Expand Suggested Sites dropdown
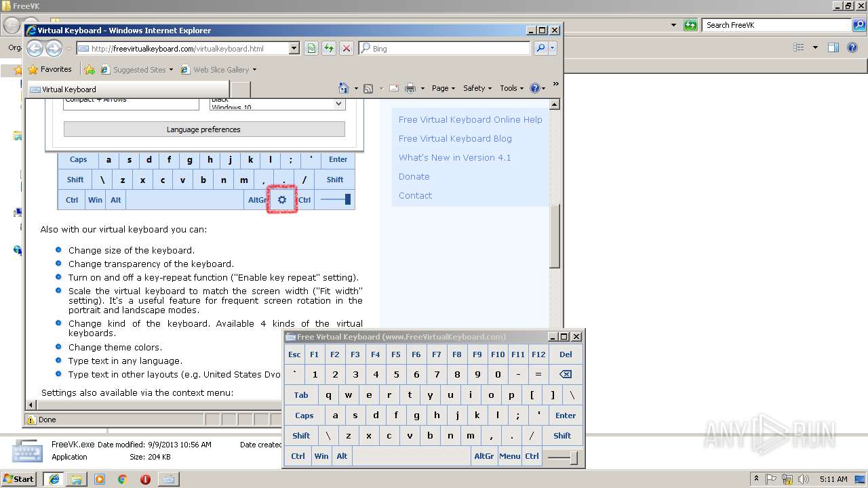Screen dimensions: 868x488 (171, 70)
